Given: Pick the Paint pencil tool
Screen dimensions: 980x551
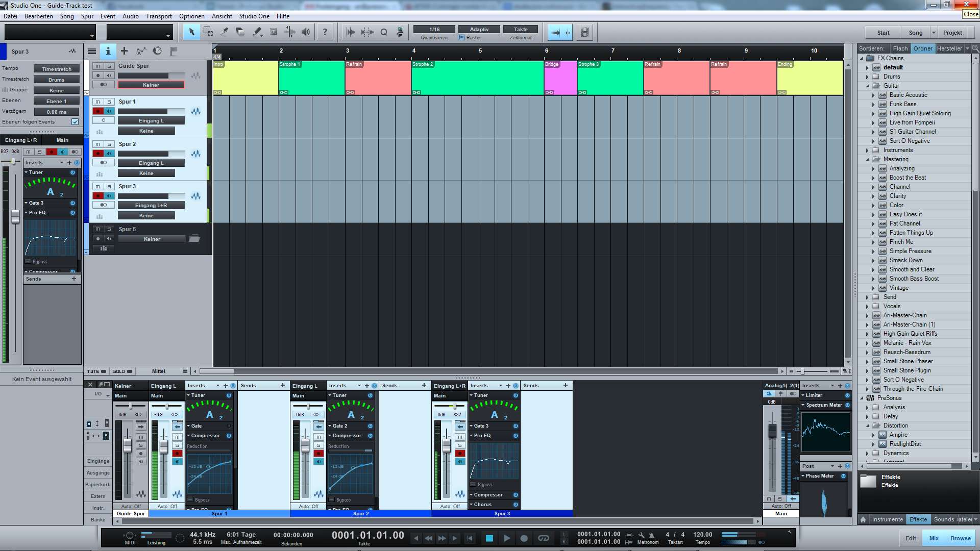Looking at the screenshot, I should [x=257, y=32].
